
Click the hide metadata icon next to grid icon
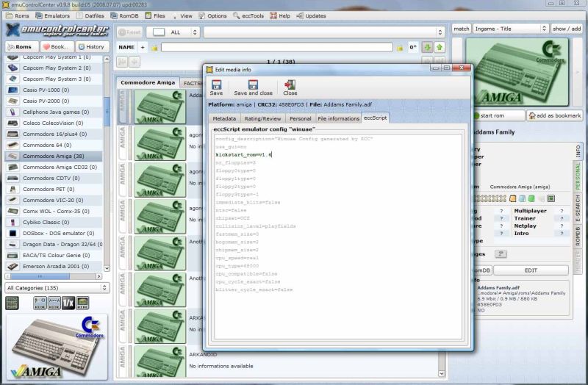tap(40, 303)
